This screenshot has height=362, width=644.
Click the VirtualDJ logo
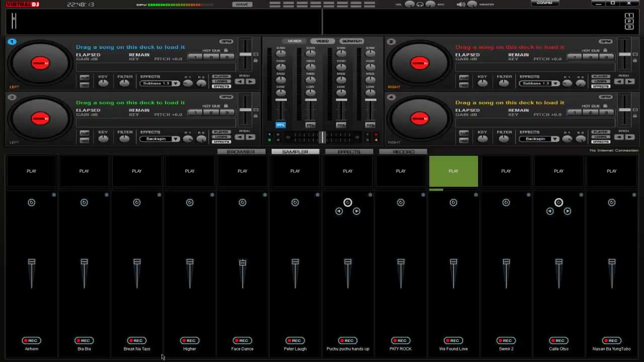point(23,4)
